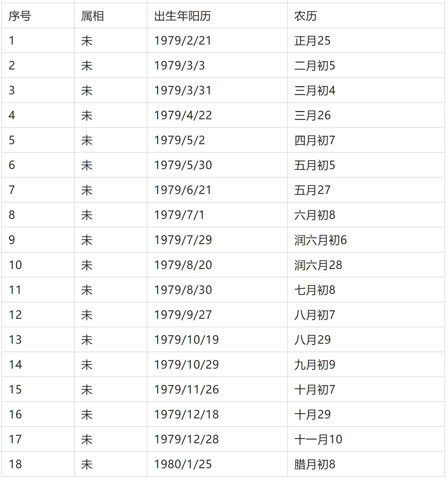Select the lunar date 润六月初6
Viewport: 448px width, 479px height.
click(x=366, y=240)
